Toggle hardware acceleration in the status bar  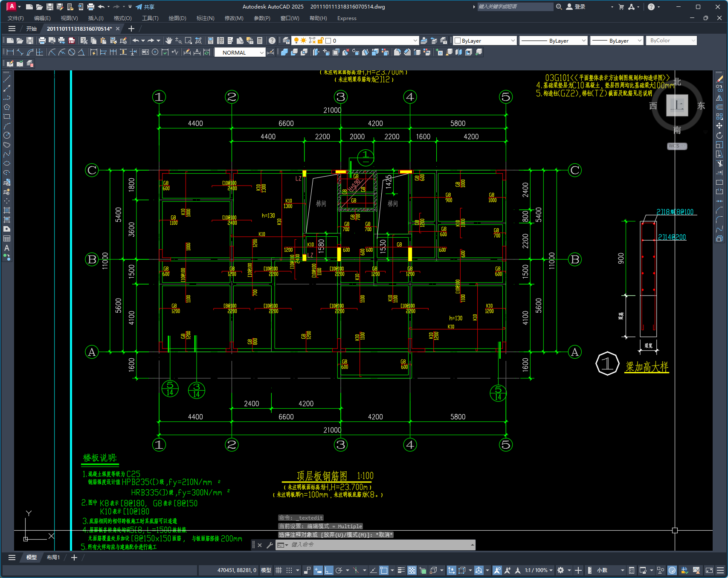point(672,570)
